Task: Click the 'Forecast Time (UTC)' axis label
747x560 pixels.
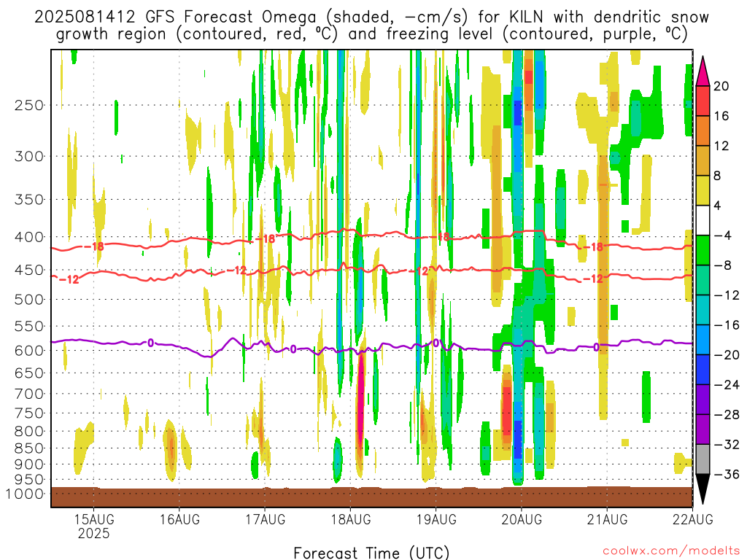Action: point(371,553)
